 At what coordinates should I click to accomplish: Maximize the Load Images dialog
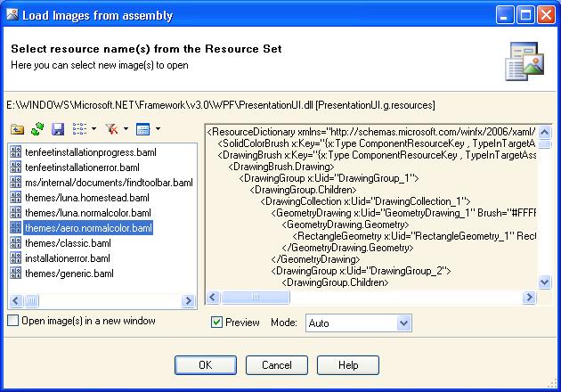526,15
